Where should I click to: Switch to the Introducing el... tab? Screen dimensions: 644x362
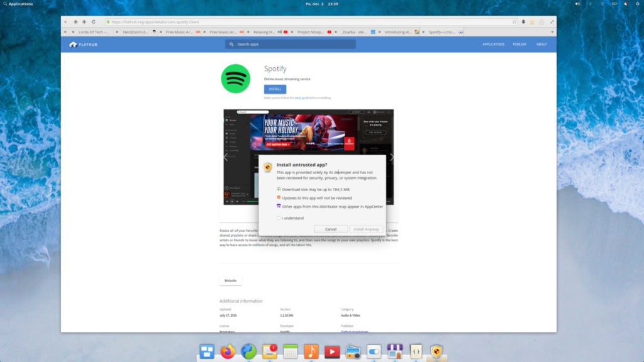click(x=397, y=32)
